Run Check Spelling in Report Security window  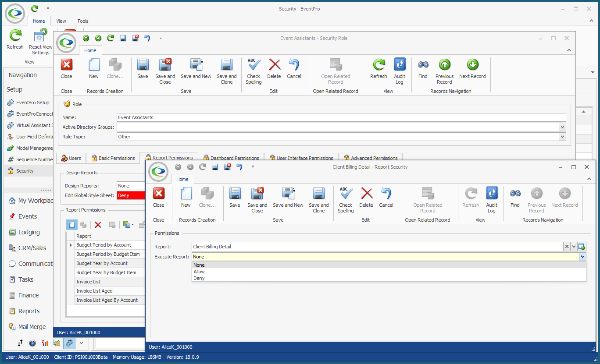point(346,200)
